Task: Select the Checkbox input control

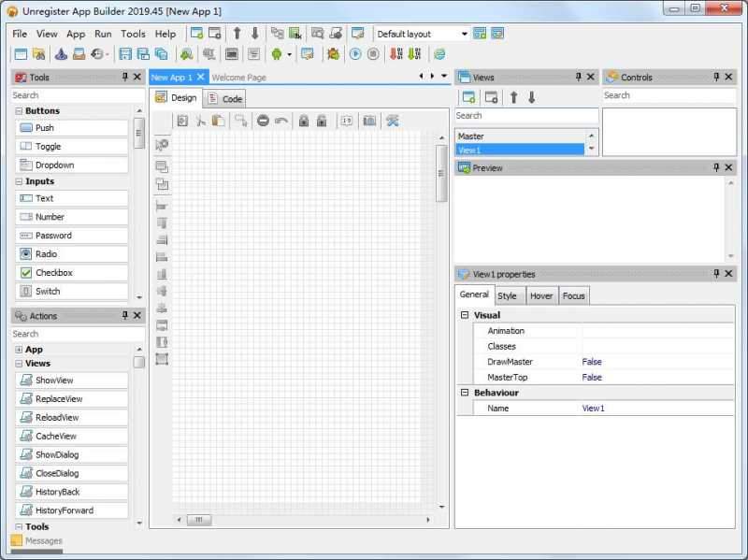Action: pyautogui.click(x=47, y=272)
